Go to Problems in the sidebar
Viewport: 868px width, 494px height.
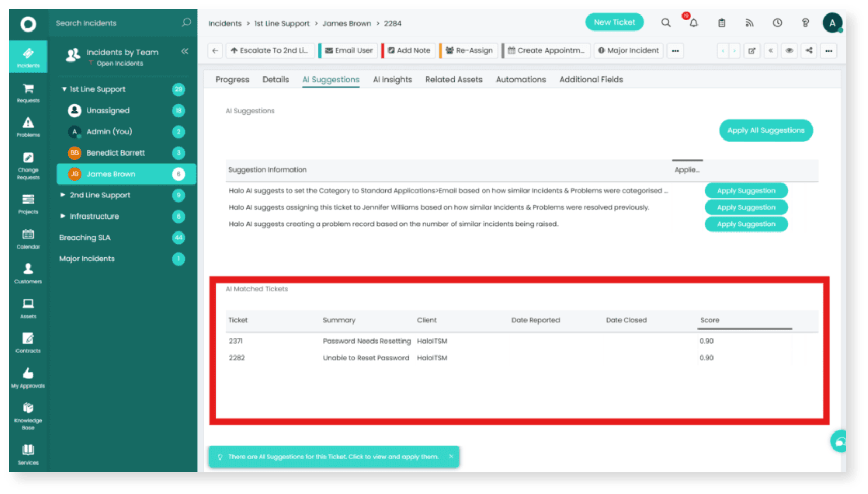28,127
